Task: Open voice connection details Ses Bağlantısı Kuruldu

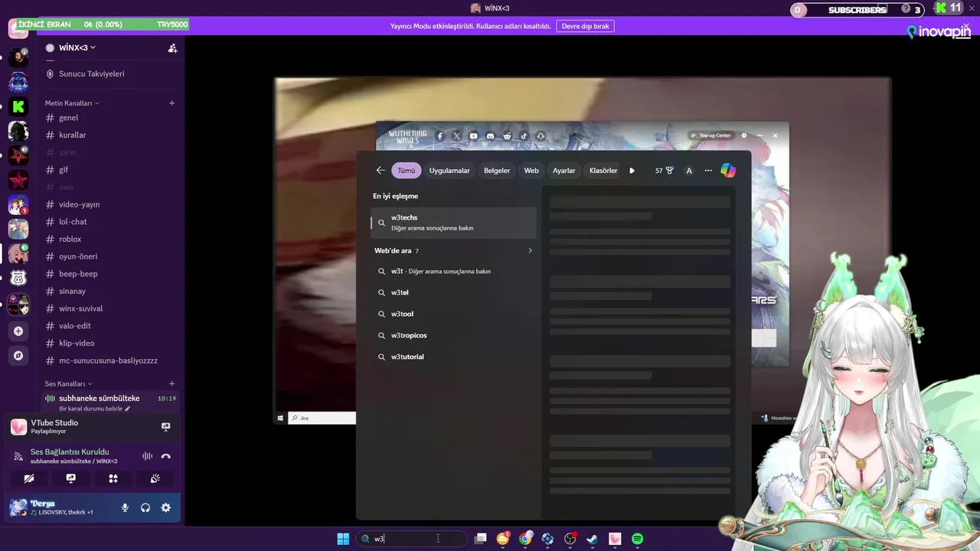Action: (70, 452)
